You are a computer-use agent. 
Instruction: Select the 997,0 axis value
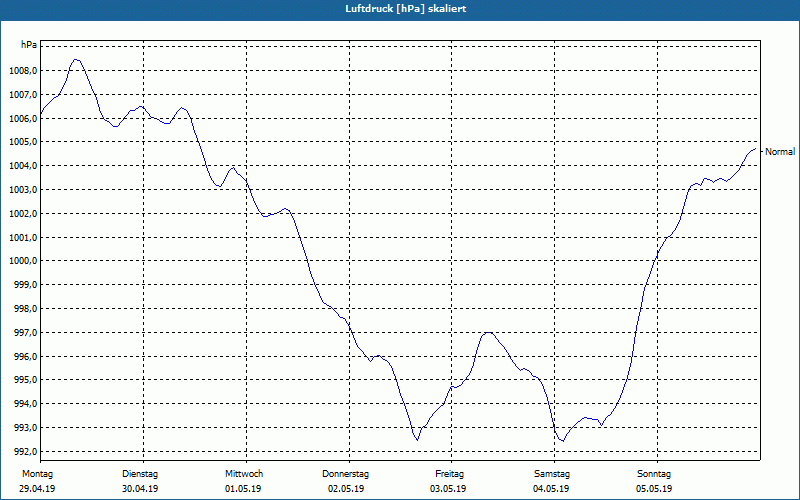26,333
